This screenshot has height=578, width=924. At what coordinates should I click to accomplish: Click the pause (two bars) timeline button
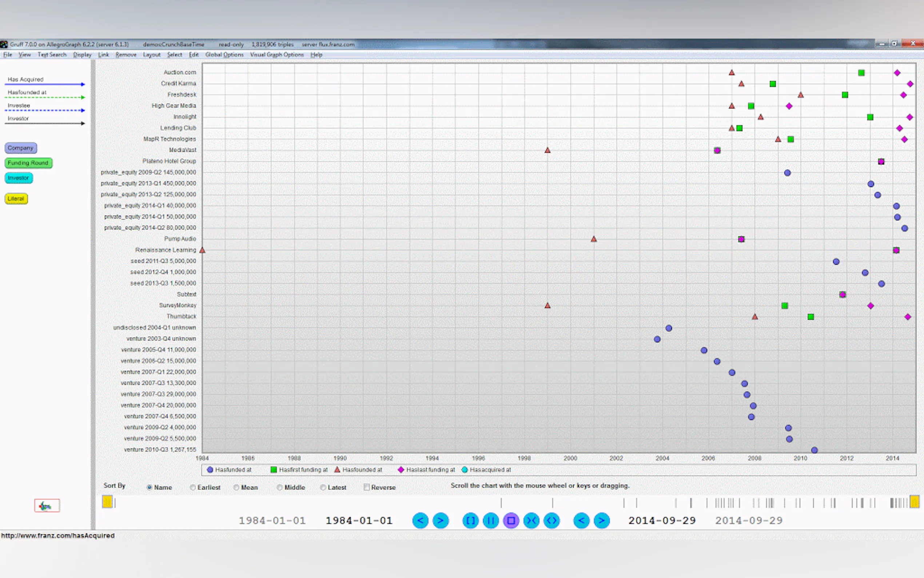coord(491,520)
